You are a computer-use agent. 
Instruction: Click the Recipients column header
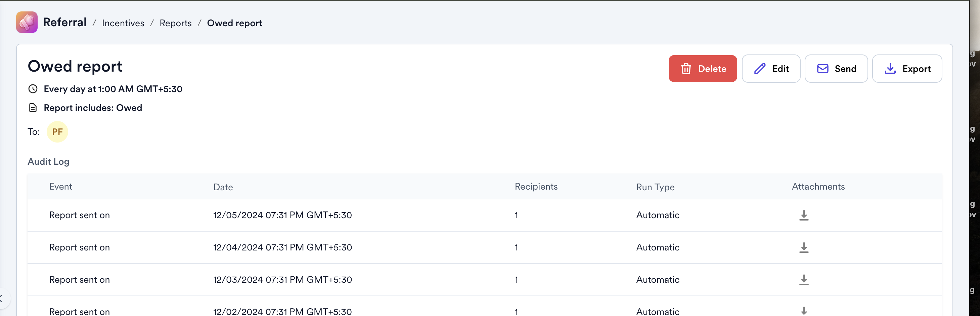536,187
